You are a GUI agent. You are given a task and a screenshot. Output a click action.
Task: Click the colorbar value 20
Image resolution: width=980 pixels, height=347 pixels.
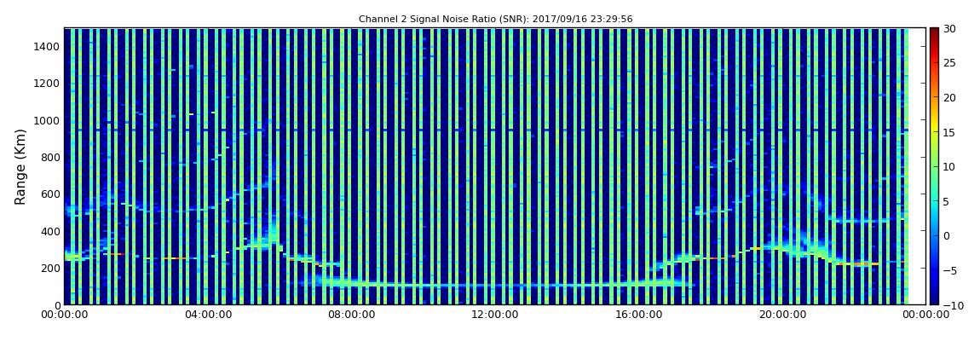949,97
